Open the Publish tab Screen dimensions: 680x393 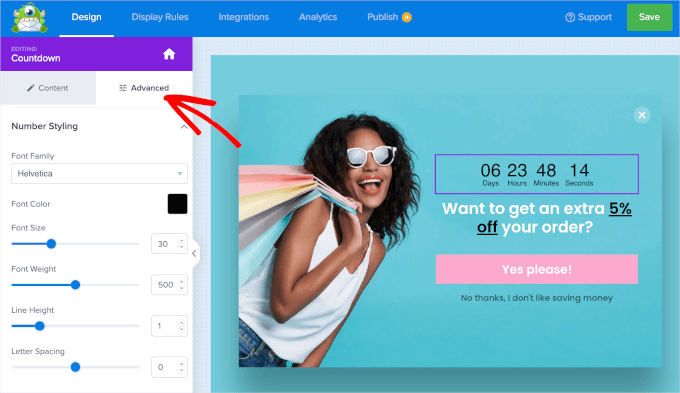[382, 17]
